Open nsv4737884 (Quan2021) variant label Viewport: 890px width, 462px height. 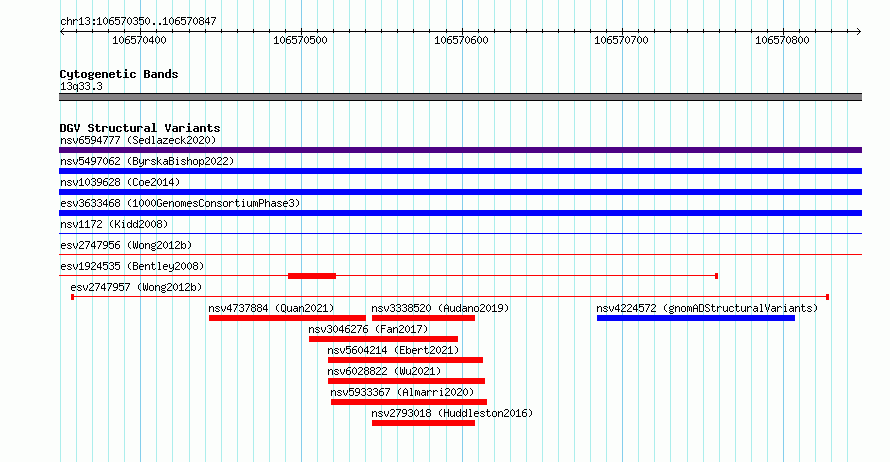(271, 308)
